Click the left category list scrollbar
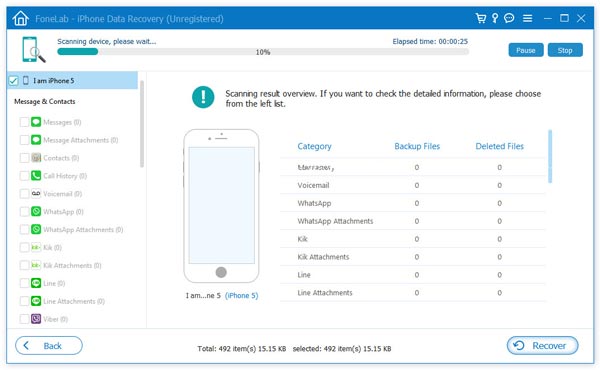 (x=142, y=124)
